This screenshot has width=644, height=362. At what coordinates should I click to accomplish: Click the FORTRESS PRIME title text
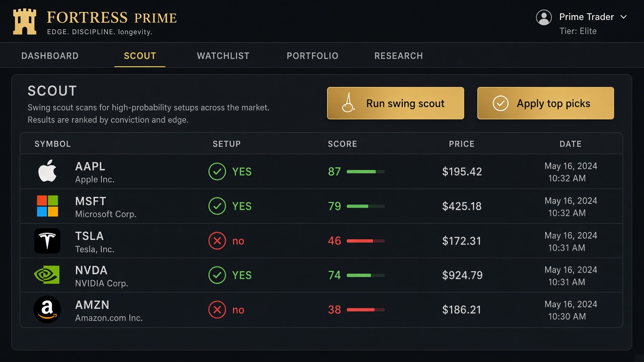[x=112, y=18]
